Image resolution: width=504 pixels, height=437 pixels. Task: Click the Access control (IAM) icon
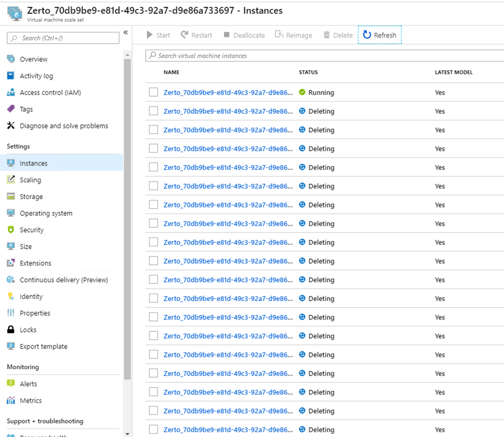pos(10,92)
